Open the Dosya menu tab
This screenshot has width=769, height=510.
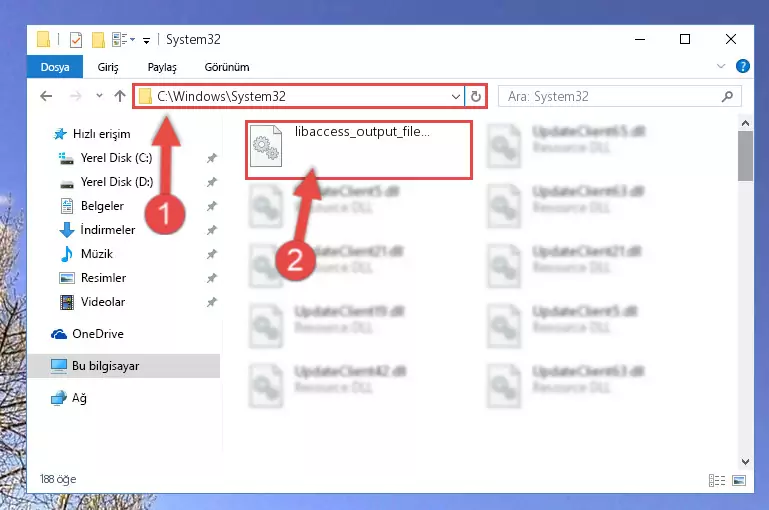[x=55, y=67]
